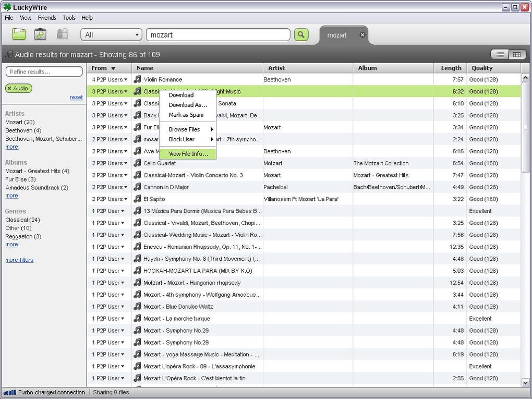
Task: Choose Download from the context menu
Action: pos(188,95)
